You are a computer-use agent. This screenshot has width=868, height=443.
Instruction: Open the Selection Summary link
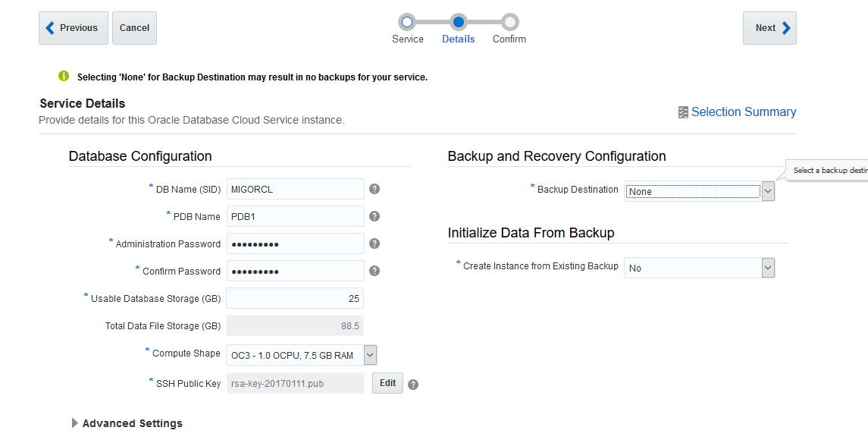[x=743, y=112]
